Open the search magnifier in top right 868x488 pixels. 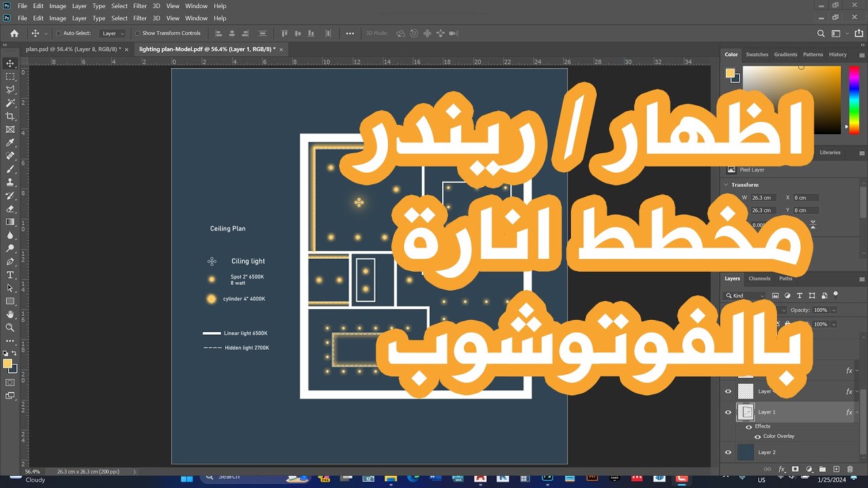pos(821,33)
